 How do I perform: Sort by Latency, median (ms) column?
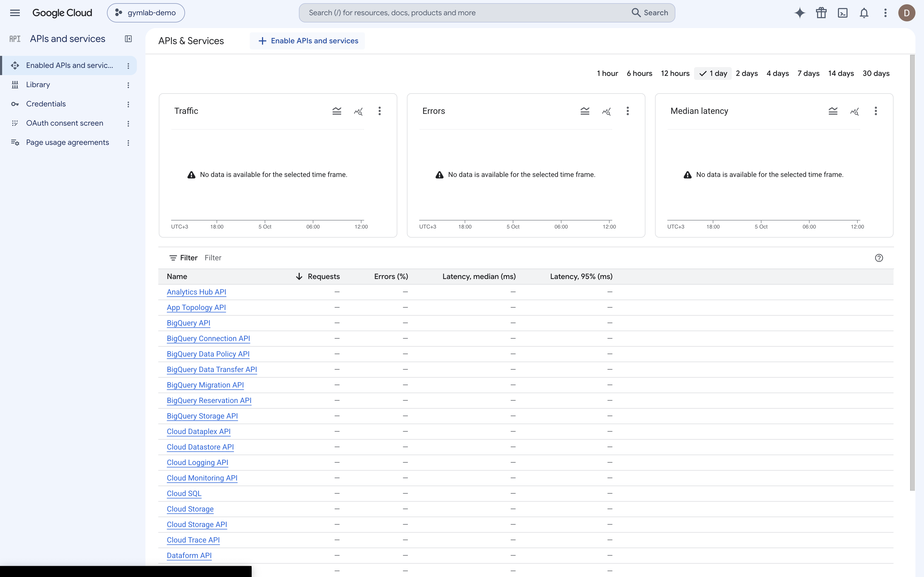[x=479, y=276]
